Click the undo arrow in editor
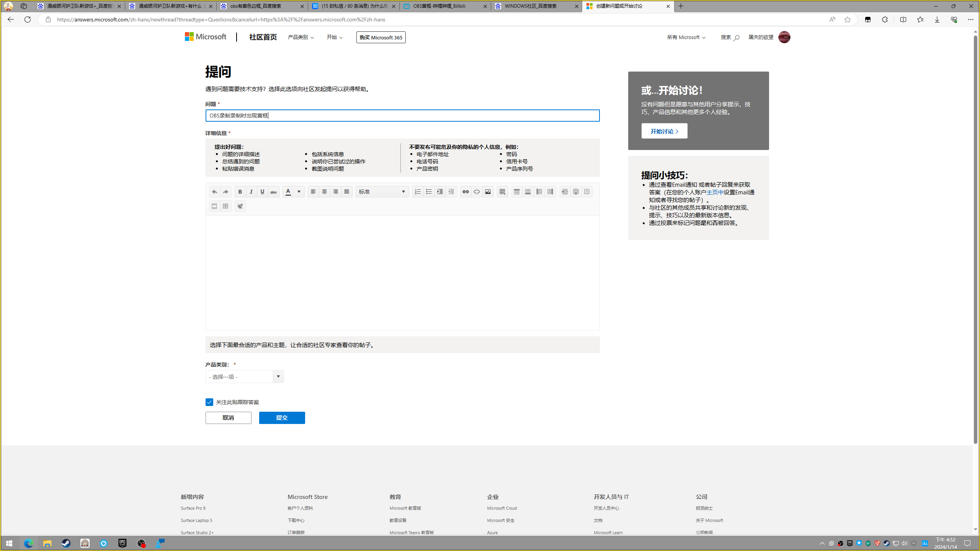Screen dimensions: 980x551 214,192
